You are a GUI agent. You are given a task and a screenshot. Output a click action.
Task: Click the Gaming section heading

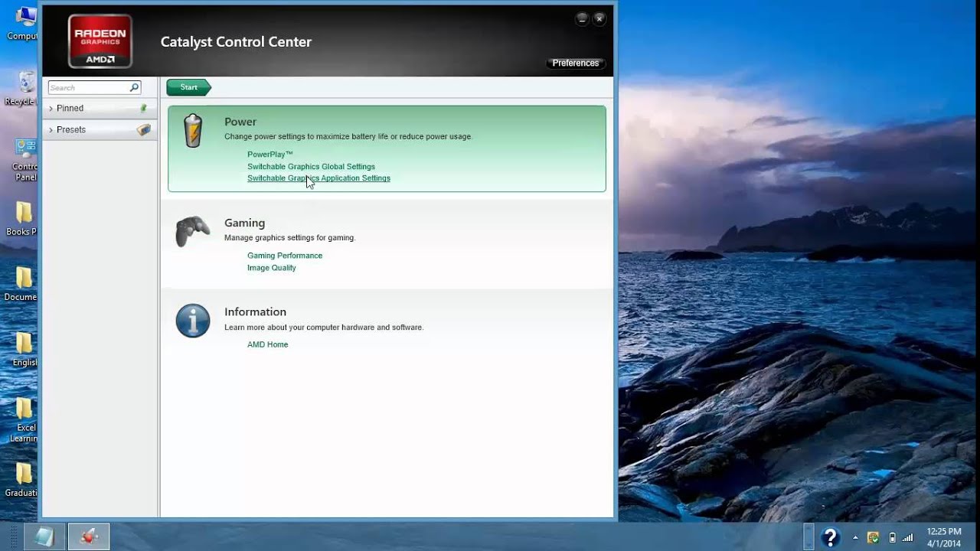(x=244, y=223)
